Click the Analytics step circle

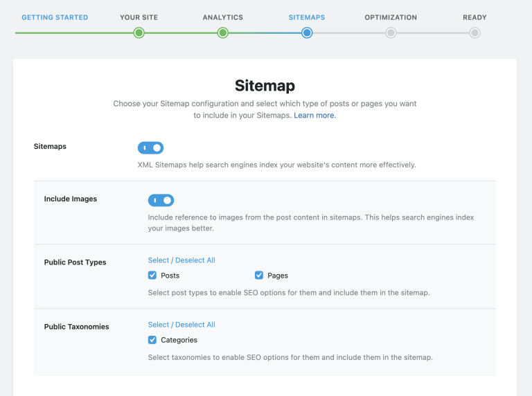(x=222, y=33)
